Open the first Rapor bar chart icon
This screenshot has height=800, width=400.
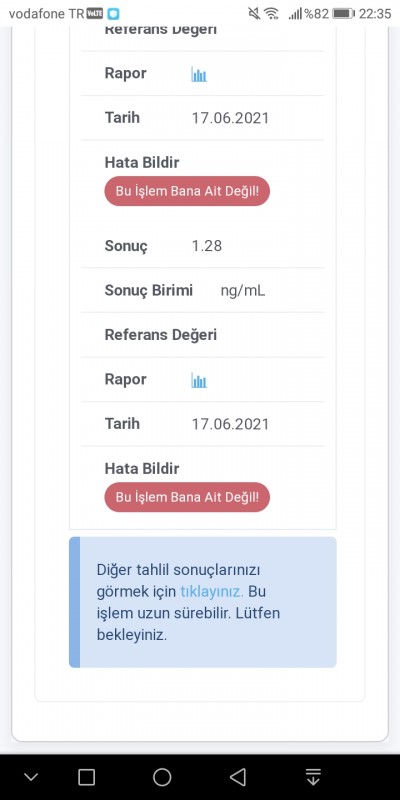[x=199, y=74]
